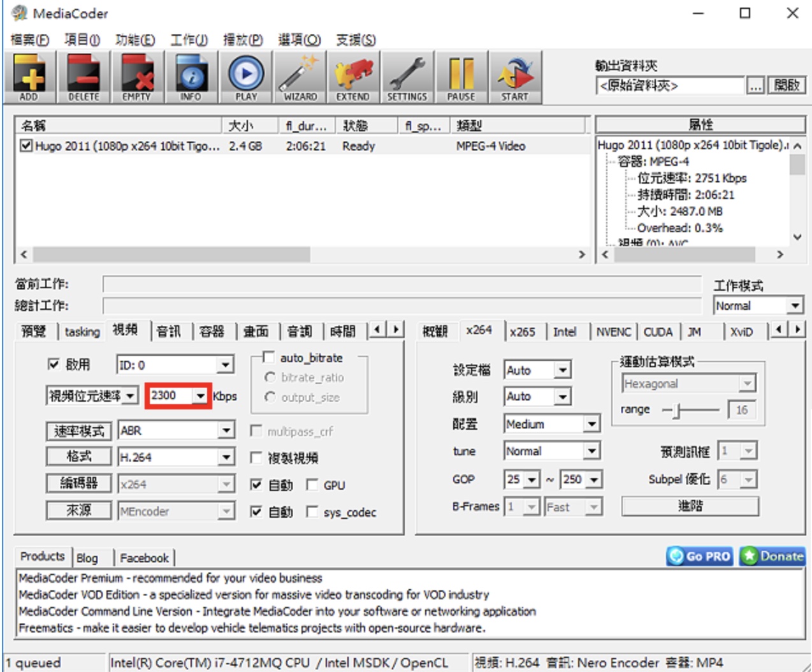Click the 預覽 tab
The image size is (812, 672).
click(33, 332)
